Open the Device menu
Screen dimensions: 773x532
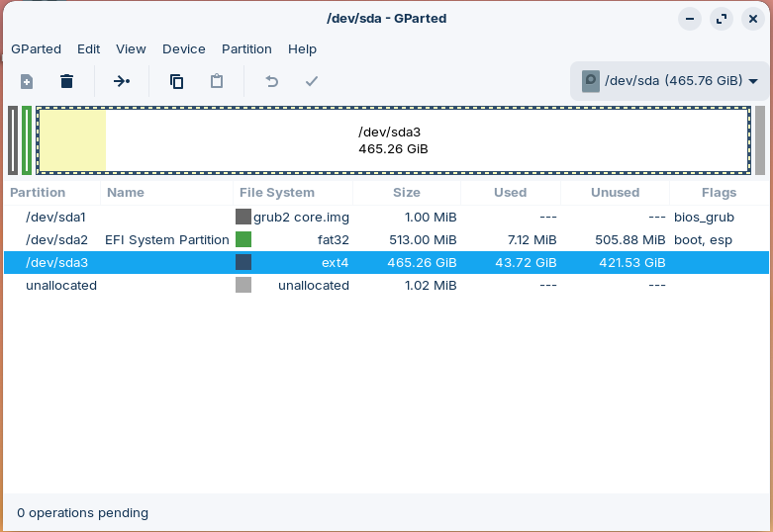pos(184,48)
